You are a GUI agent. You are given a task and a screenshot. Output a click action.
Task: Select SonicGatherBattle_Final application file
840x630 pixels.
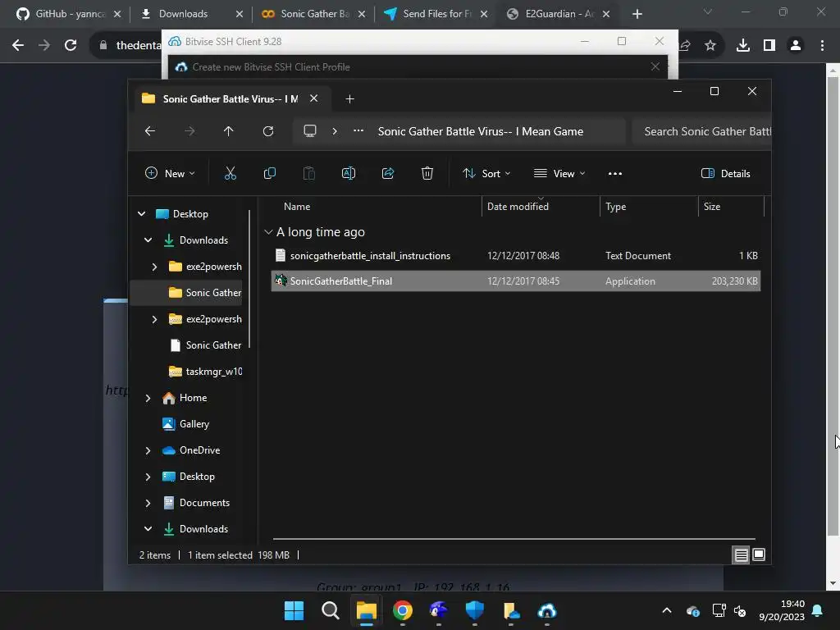tap(515, 281)
